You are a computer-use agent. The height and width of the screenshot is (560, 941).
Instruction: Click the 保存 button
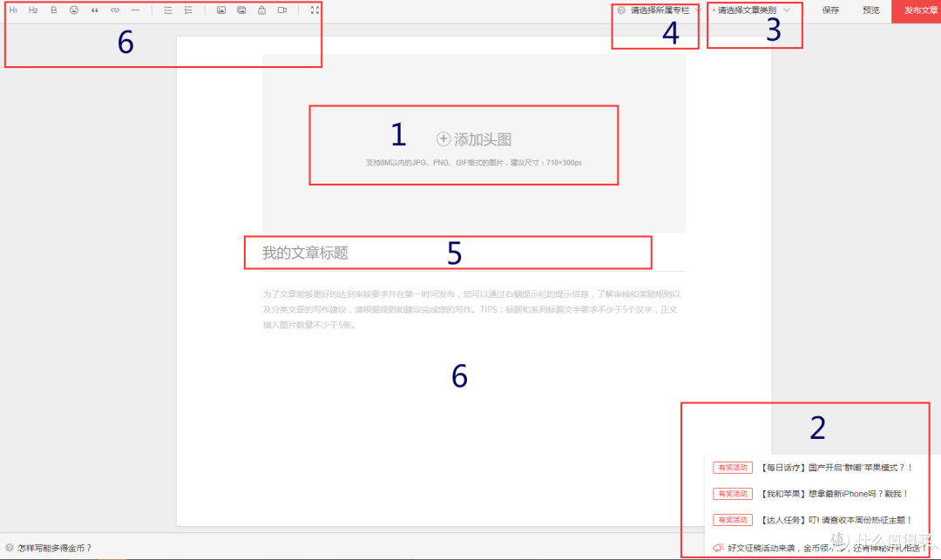coord(830,10)
